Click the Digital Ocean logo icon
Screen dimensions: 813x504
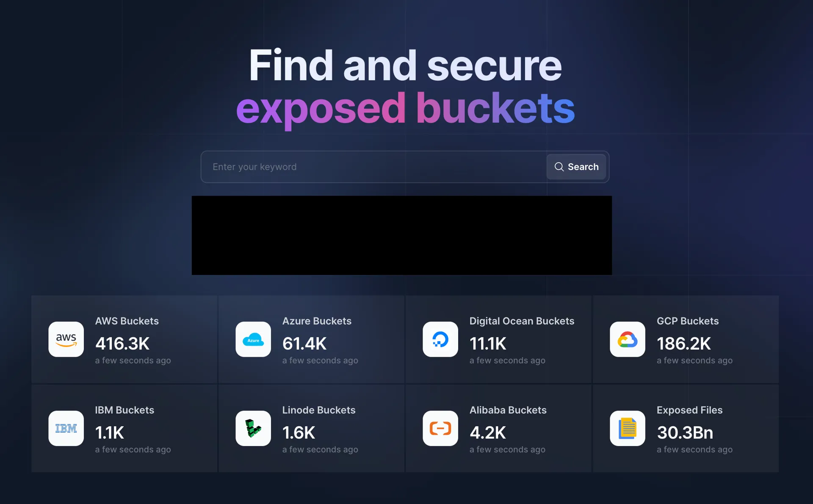click(x=440, y=339)
